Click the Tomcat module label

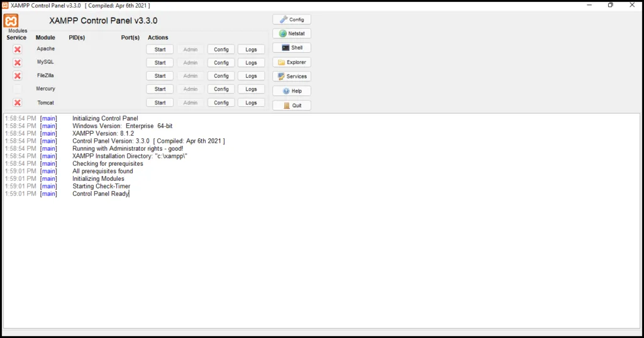(45, 102)
